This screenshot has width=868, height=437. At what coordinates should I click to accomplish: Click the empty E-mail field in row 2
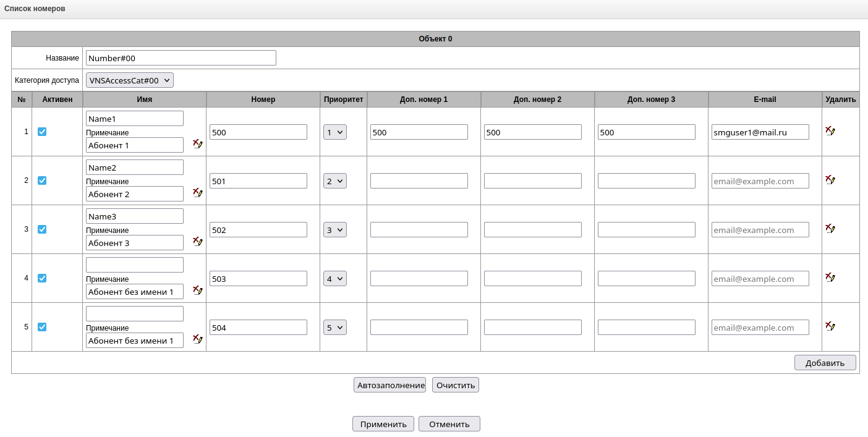point(760,180)
